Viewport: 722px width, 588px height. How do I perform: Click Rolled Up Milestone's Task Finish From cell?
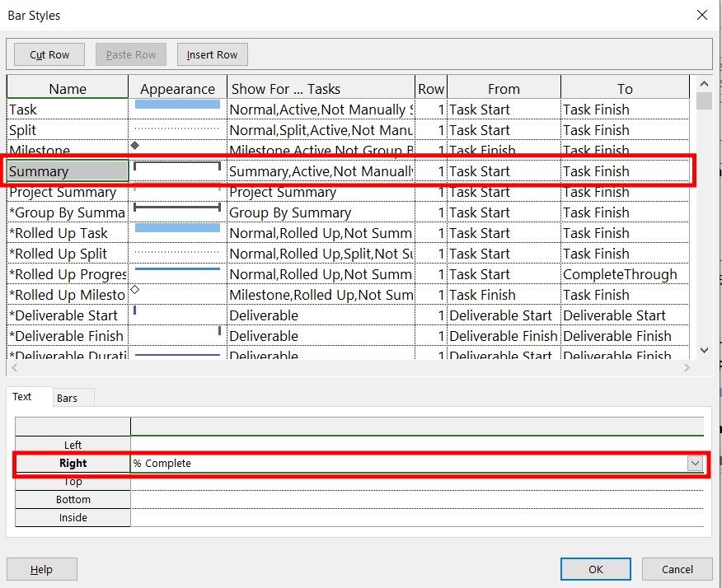click(504, 295)
